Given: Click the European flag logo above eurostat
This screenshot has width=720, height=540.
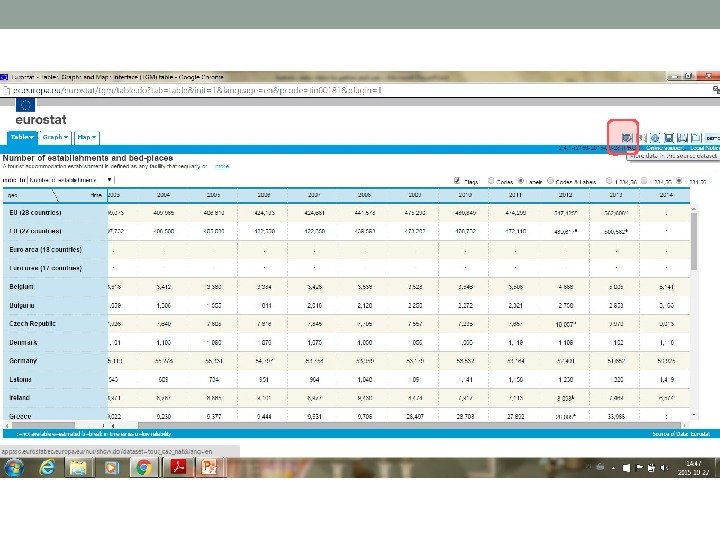Looking at the screenshot, I should pyautogui.click(x=25, y=105).
